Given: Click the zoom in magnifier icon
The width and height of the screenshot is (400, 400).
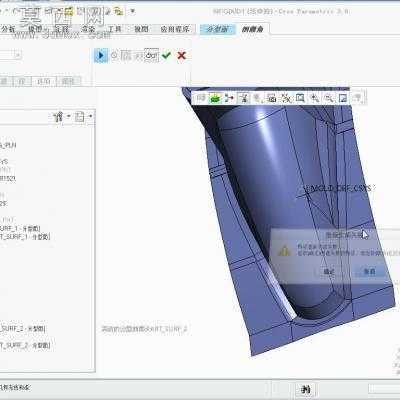Looking at the screenshot, I should pos(314,98).
